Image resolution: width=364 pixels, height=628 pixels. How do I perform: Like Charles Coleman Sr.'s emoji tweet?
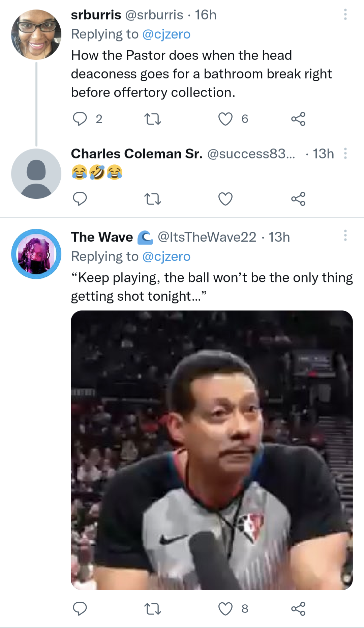(225, 199)
